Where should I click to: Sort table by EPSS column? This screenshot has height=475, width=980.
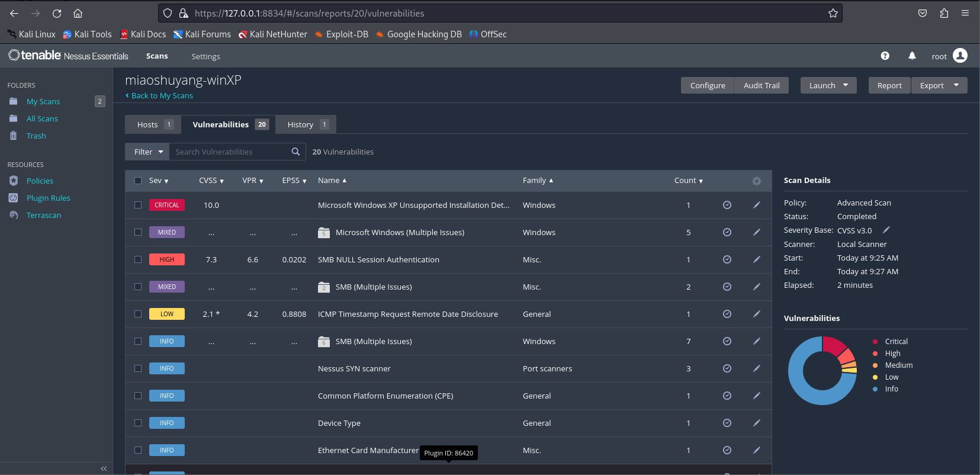coord(294,181)
